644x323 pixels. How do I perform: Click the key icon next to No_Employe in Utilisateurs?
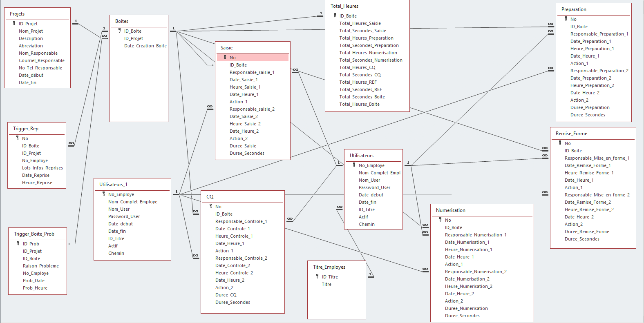tap(354, 165)
